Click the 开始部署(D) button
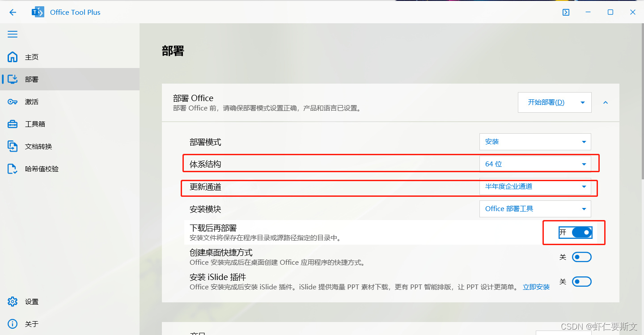 point(546,102)
